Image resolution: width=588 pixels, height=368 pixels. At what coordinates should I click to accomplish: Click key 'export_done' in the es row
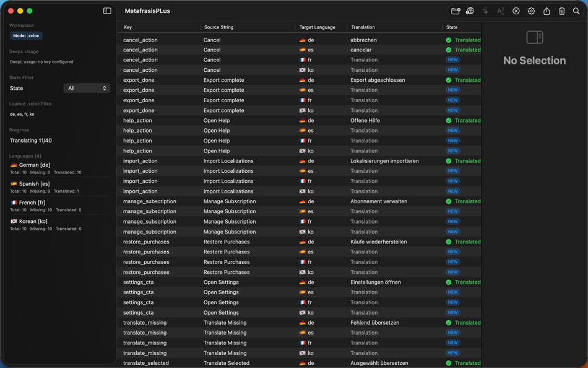coord(139,90)
